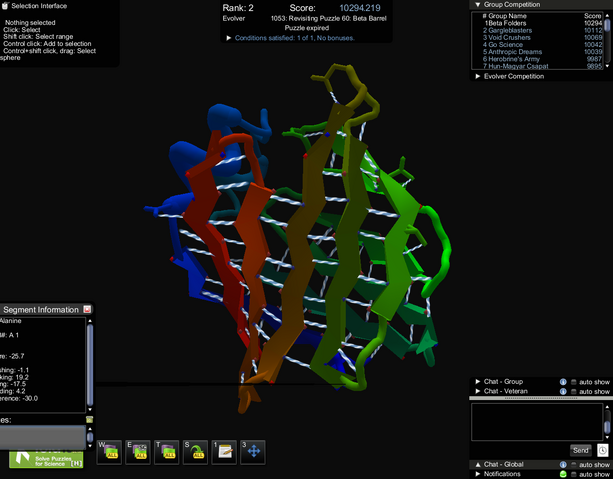This screenshot has width=613, height=479.
Task: Expand the Evolver Competition panel
Action: [x=478, y=76]
